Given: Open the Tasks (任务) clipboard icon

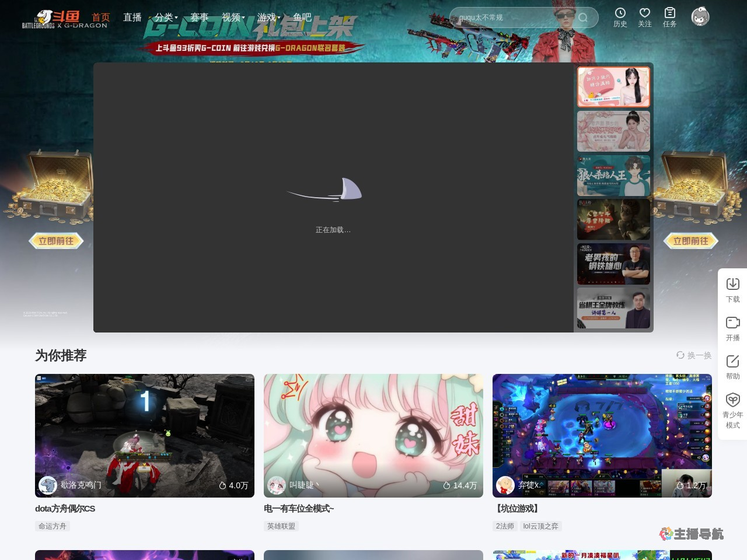Looking at the screenshot, I should pyautogui.click(x=669, y=13).
